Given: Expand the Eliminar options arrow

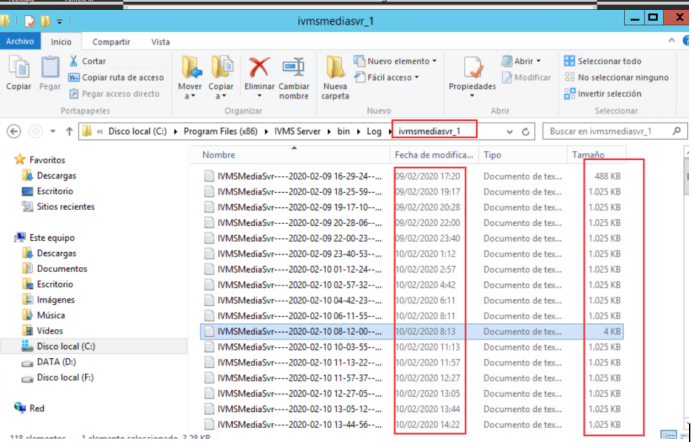Looking at the screenshot, I should tap(260, 96).
